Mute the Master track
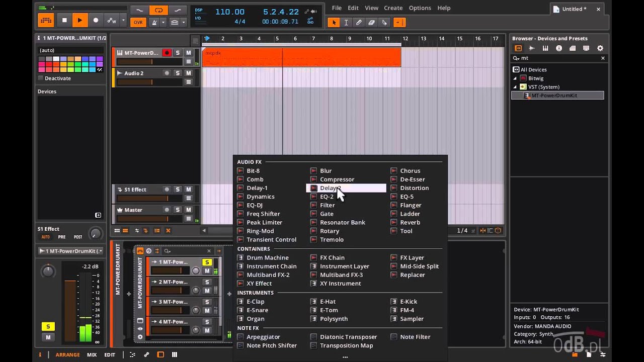This screenshot has height=362, width=644. point(189,210)
